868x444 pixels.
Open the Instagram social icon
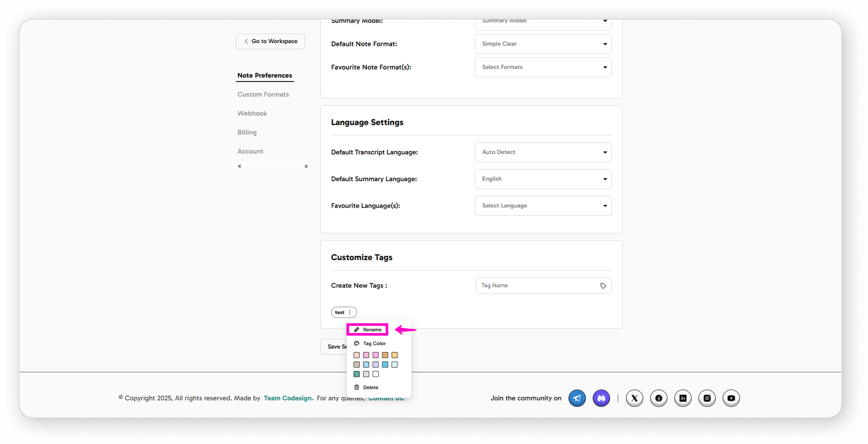click(x=707, y=398)
